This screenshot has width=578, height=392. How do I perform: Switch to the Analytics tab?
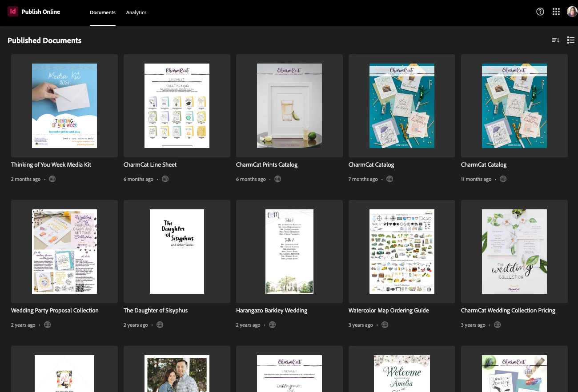pos(136,12)
